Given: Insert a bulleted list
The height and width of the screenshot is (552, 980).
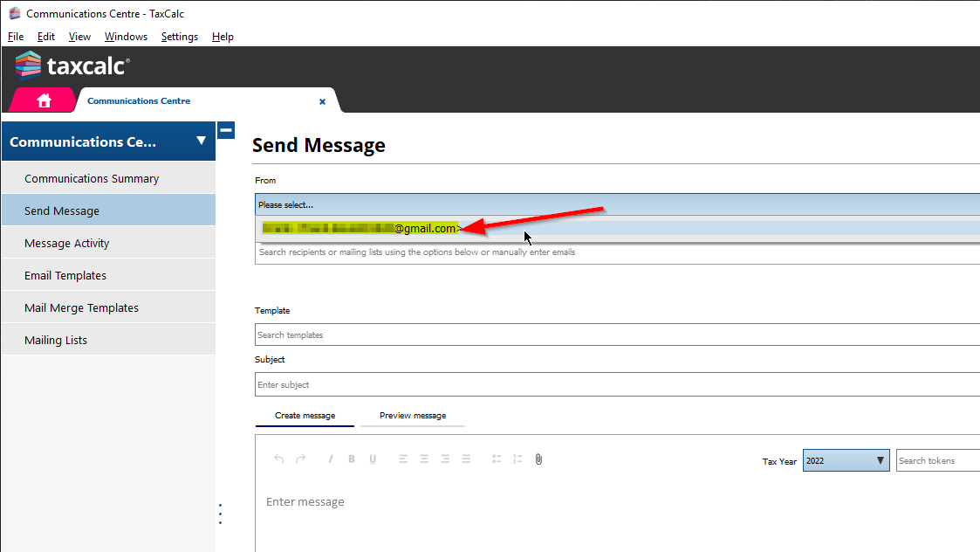Looking at the screenshot, I should [x=497, y=459].
